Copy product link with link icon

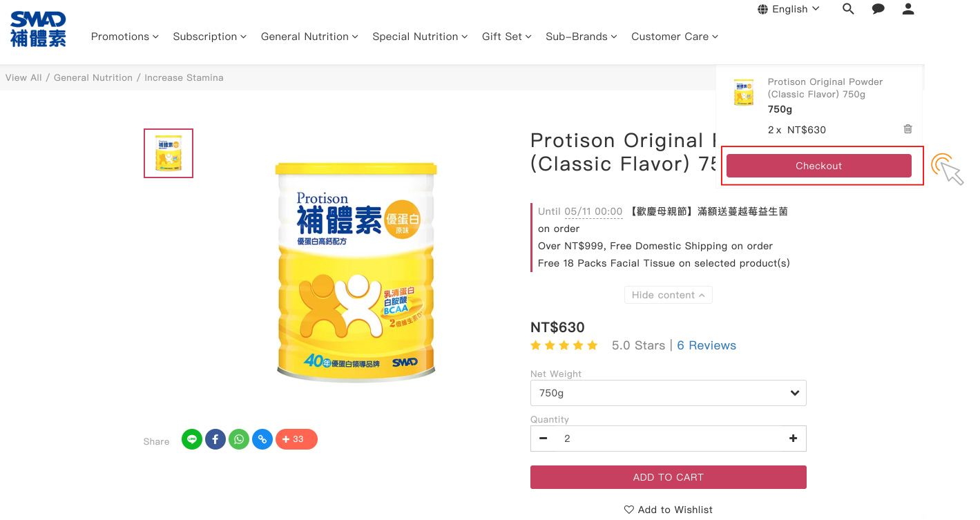pos(262,439)
